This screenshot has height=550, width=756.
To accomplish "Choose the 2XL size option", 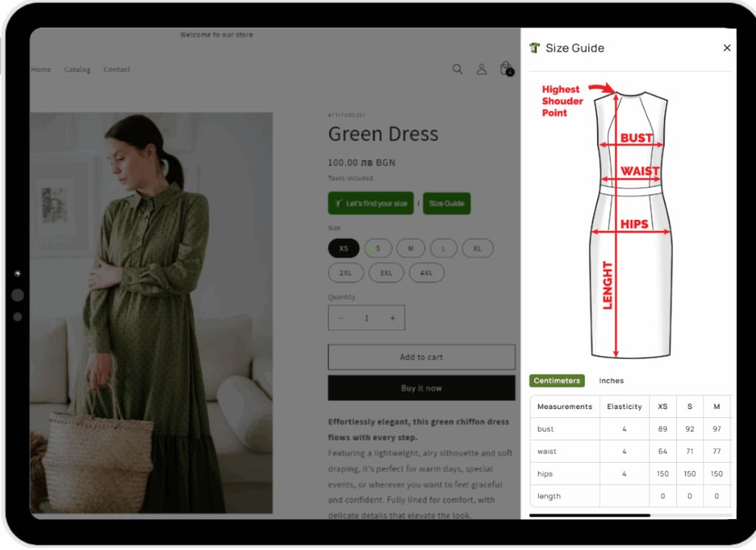I will point(346,273).
